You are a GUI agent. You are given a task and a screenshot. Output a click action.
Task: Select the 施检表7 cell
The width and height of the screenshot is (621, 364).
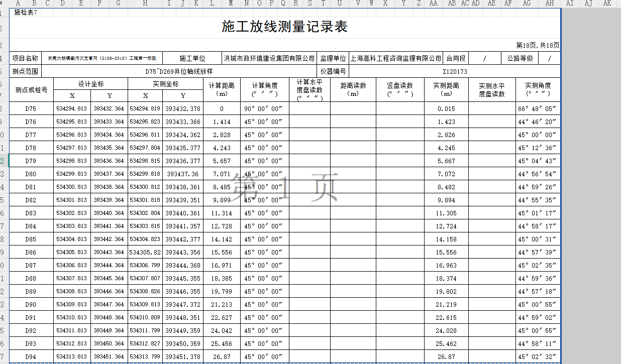click(26, 12)
